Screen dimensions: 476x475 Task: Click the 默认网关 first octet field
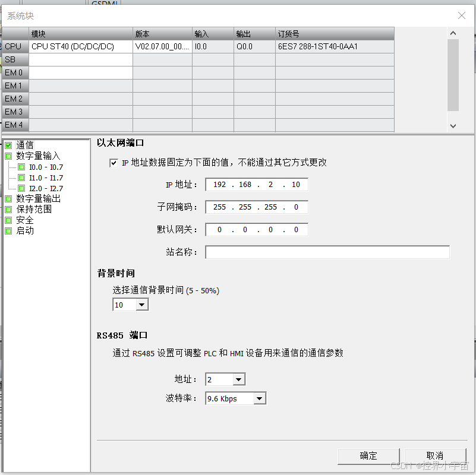(x=219, y=230)
